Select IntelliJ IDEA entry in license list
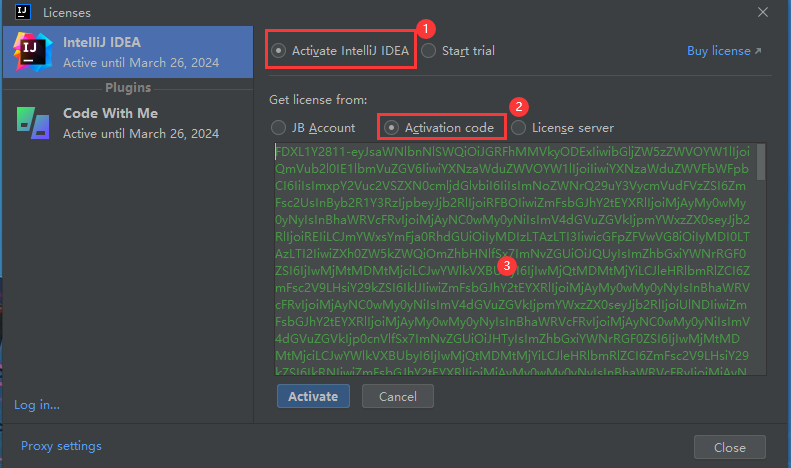 coord(140,53)
